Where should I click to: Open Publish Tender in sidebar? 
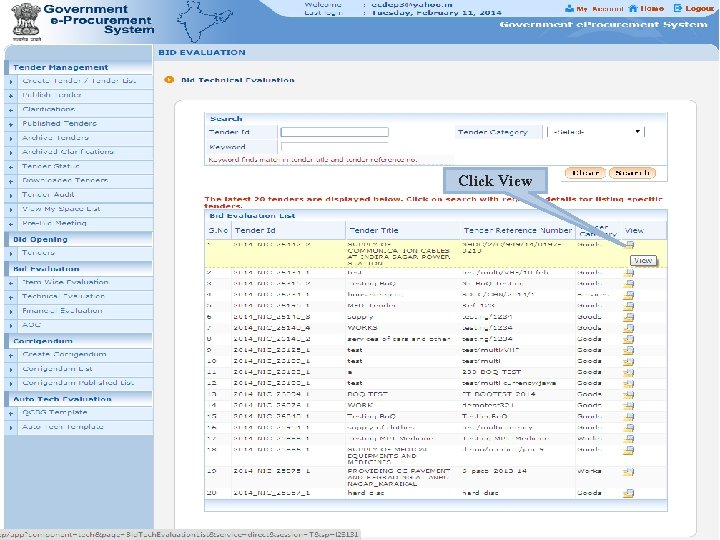pyautogui.click(x=52, y=95)
